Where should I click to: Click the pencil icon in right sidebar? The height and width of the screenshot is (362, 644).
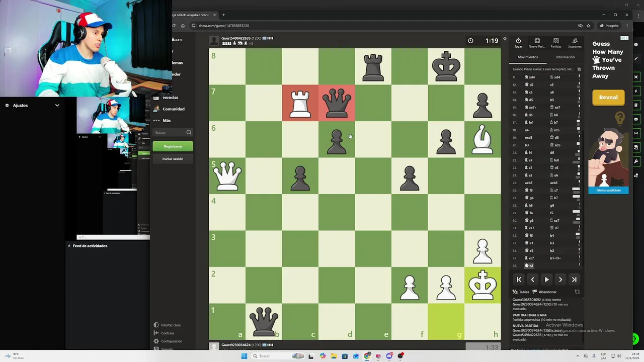[636, 59]
